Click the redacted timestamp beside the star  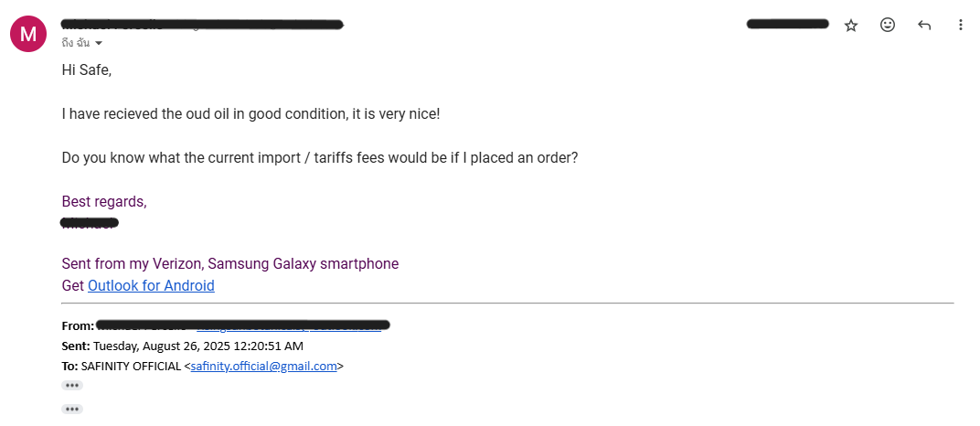coord(787,24)
